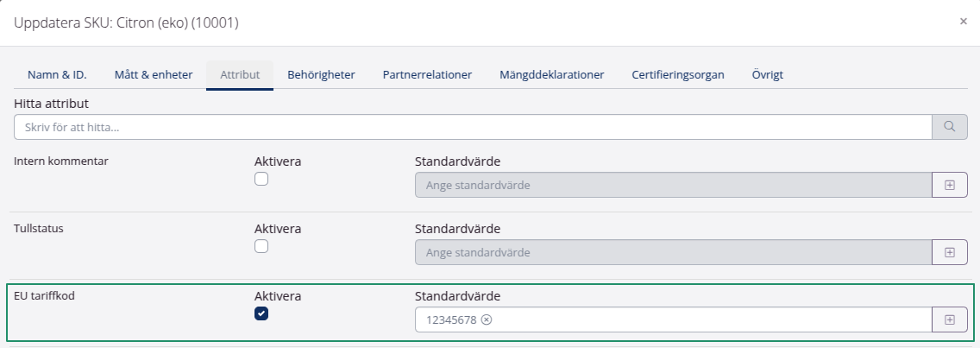Click plus icon beside Intern kommentar standard value
The width and height of the screenshot is (980, 348).
pos(950,185)
